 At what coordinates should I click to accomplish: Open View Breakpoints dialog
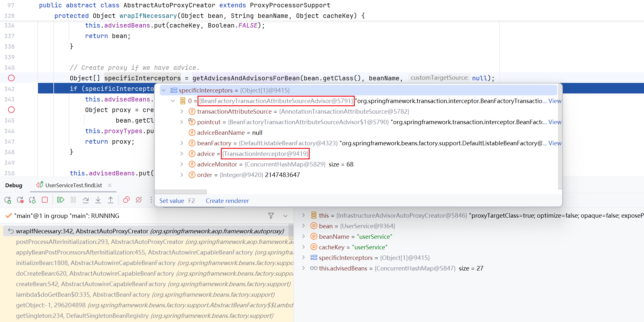(126, 200)
